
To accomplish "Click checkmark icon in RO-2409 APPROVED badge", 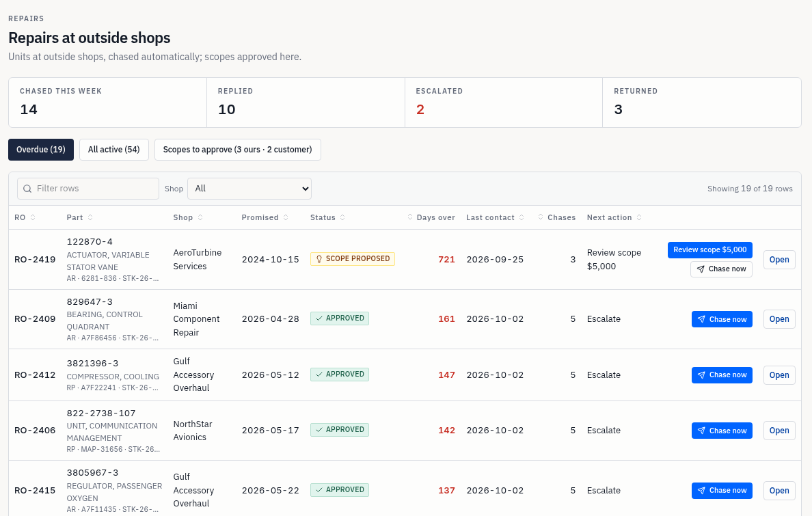I will 319,318.
